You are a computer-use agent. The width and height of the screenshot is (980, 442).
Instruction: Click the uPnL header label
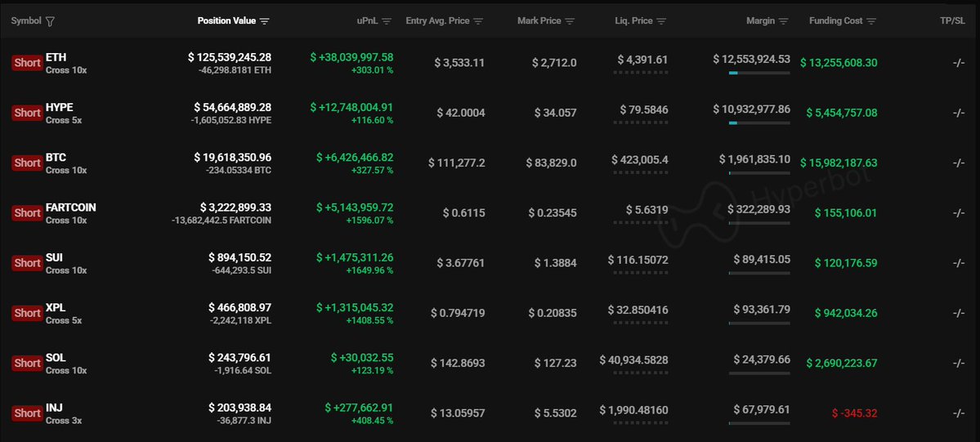368,20
